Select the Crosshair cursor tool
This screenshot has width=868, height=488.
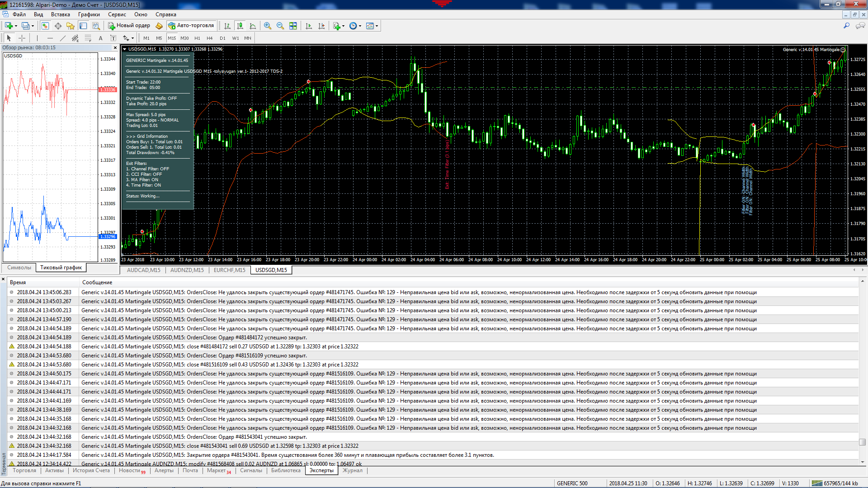22,38
